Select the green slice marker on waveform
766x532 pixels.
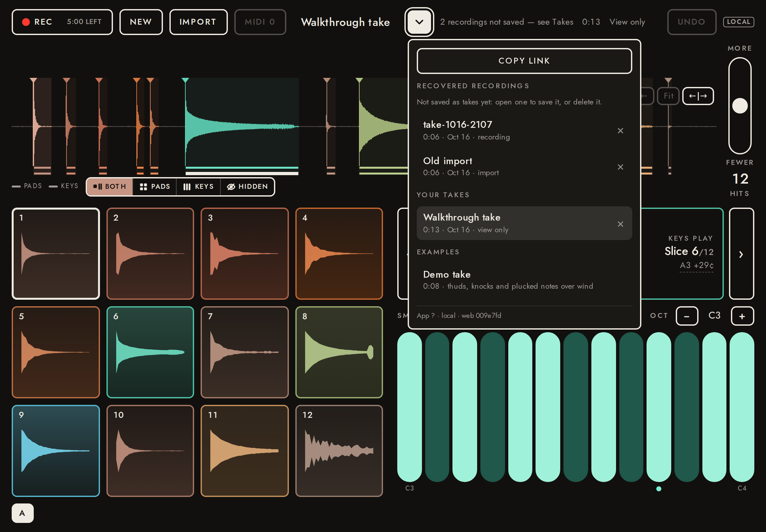tap(359, 80)
